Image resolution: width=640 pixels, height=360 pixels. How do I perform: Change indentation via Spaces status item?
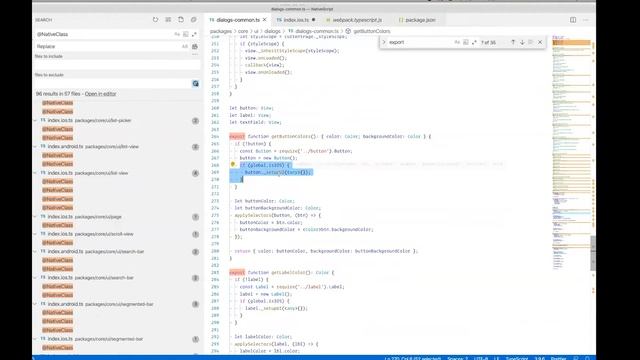(x=457, y=358)
